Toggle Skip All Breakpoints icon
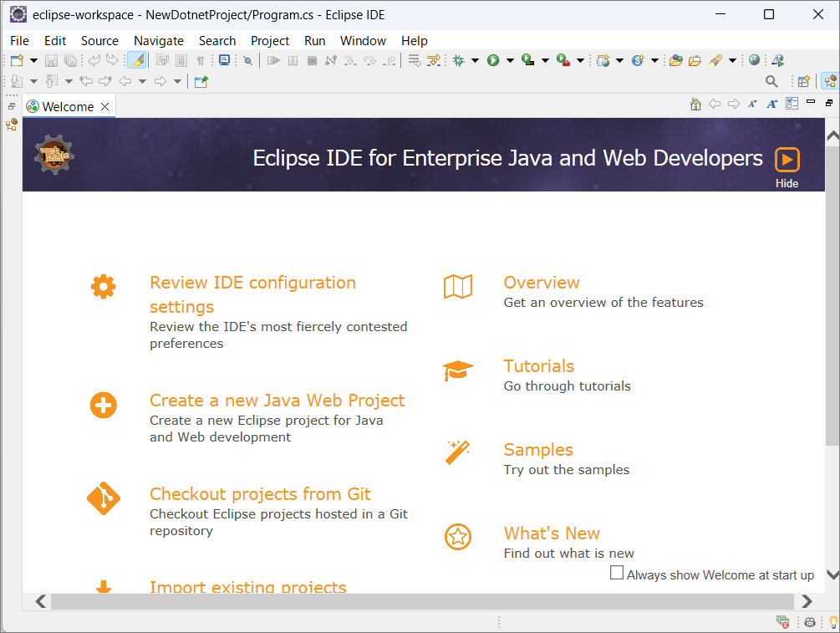The width and height of the screenshot is (840, 633). (x=247, y=60)
